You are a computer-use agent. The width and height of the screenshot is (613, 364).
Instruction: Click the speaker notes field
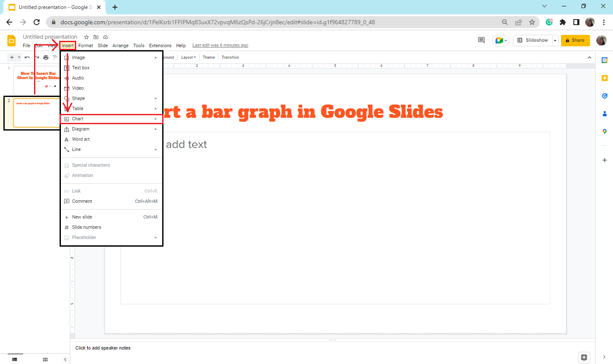[332, 348]
